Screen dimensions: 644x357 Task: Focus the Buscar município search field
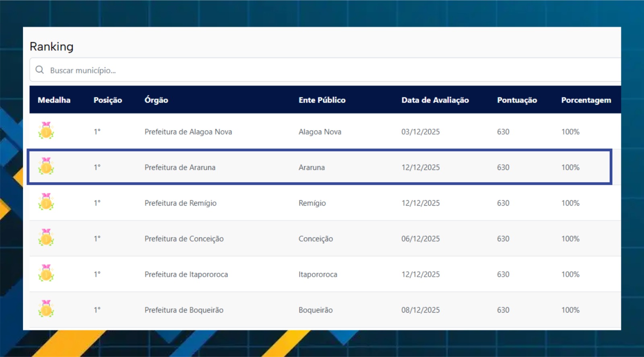click(x=322, y=70)
